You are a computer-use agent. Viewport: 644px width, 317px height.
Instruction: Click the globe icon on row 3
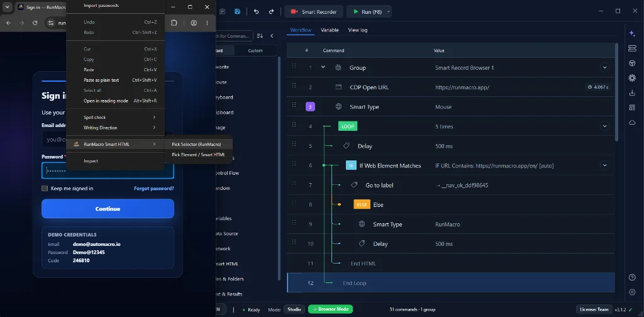(x=338, y=107)
